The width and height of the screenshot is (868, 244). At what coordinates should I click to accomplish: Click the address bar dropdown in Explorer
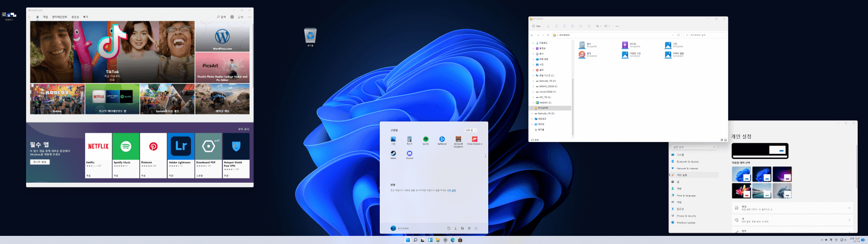[x=673, y=35]
